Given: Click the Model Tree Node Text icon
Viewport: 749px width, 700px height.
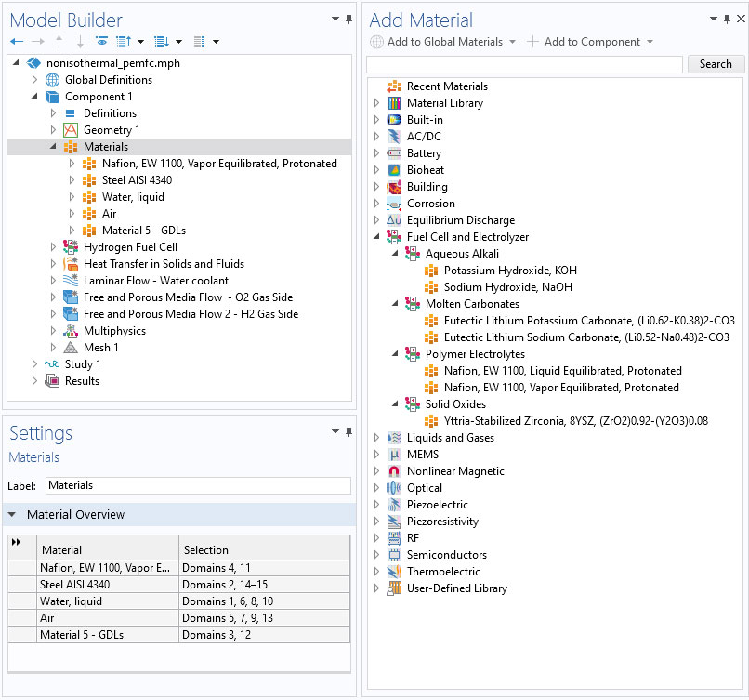Looking at the screenshot, I should point(201,40).
